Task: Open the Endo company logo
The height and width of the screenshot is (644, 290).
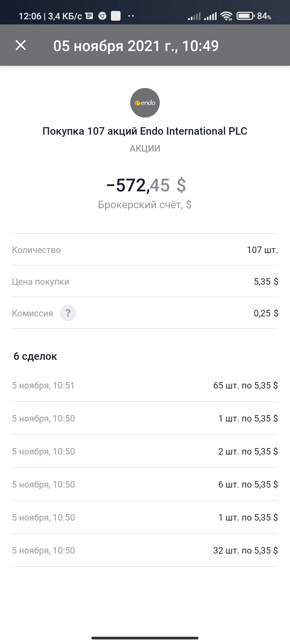Action: tap(145, 103)
